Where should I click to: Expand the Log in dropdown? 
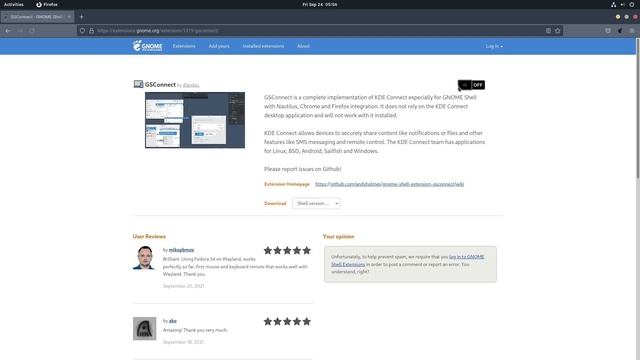[x=494, y=46]
